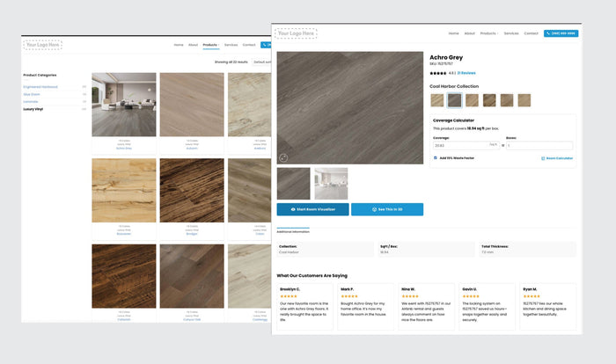
Task: Expand the Products menu on the catalog page
Action: (x=210, y=44)
